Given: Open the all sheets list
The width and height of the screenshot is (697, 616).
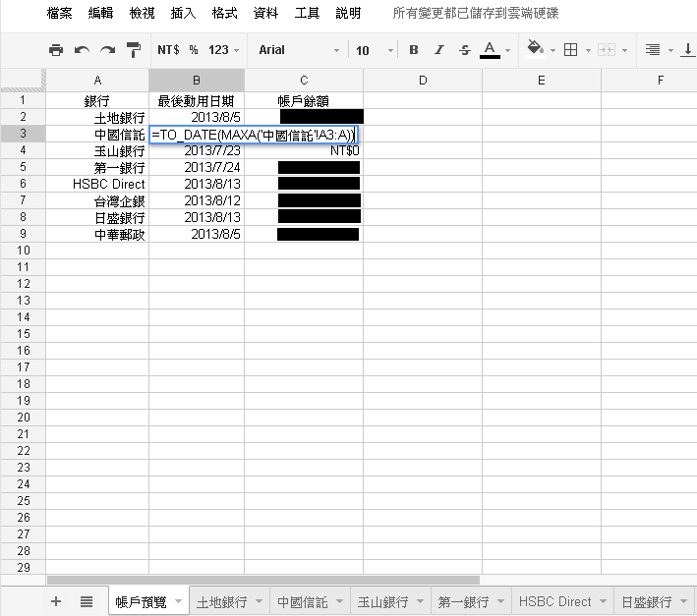Looking at the screenshot, I should coord(87,601).
